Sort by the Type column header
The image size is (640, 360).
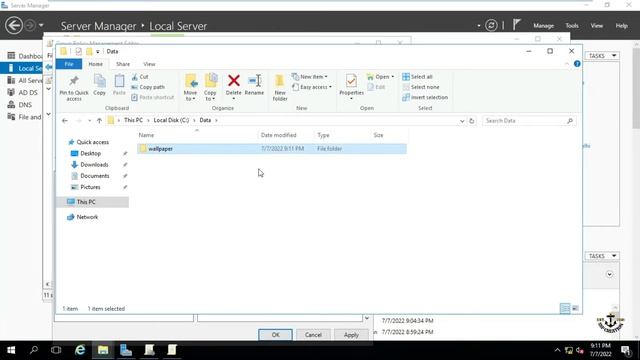(x=323, y=135)
